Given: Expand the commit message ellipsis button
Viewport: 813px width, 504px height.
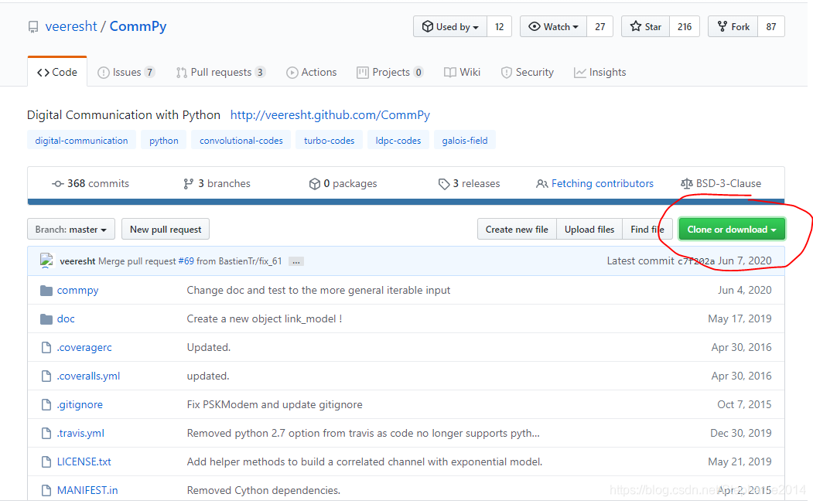Looking at the screenshot, I should [296, 261].
